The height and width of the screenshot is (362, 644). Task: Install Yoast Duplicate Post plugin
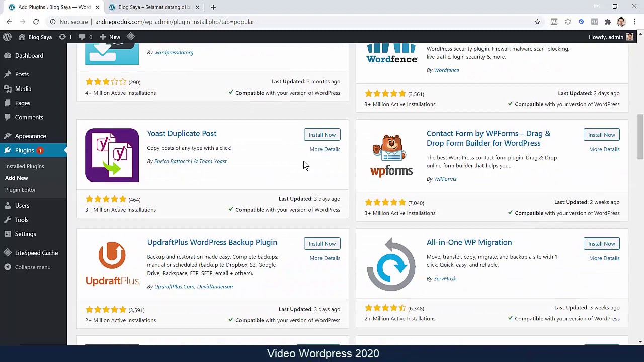point(322,135)
